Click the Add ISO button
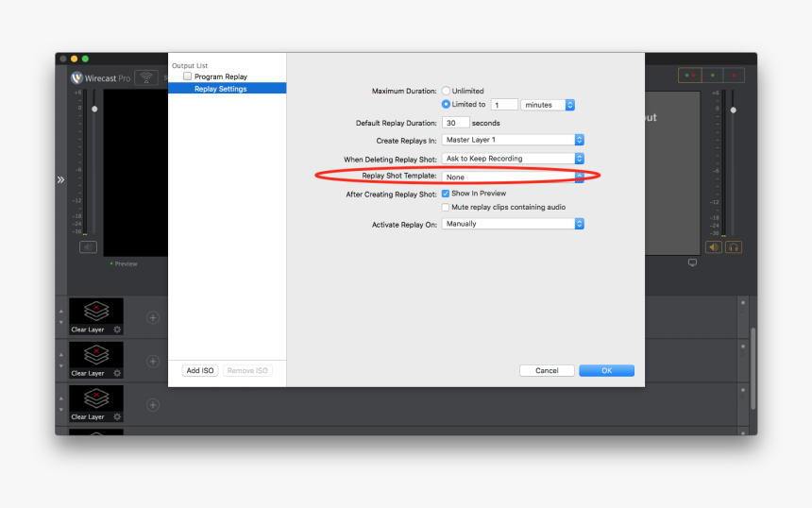812x508 pixels. click(x=200, y=370)
